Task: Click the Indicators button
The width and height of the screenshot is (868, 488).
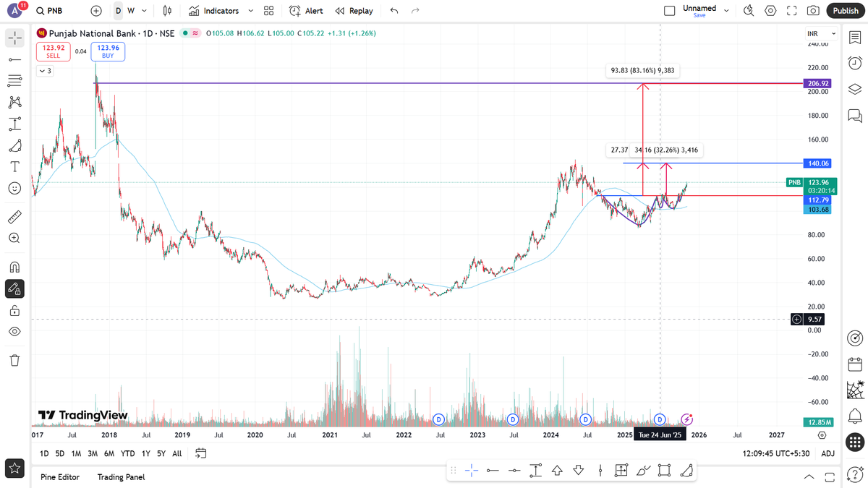Action: coord(214,11)
